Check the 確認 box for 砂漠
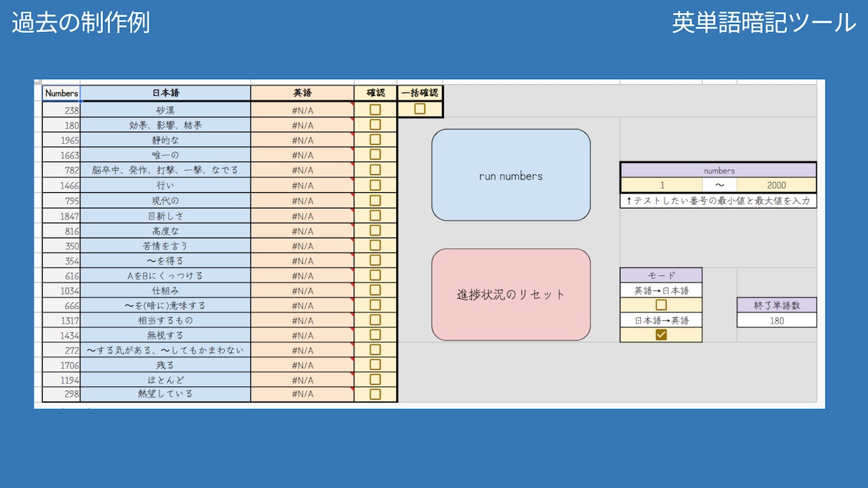 click(375, 110)
